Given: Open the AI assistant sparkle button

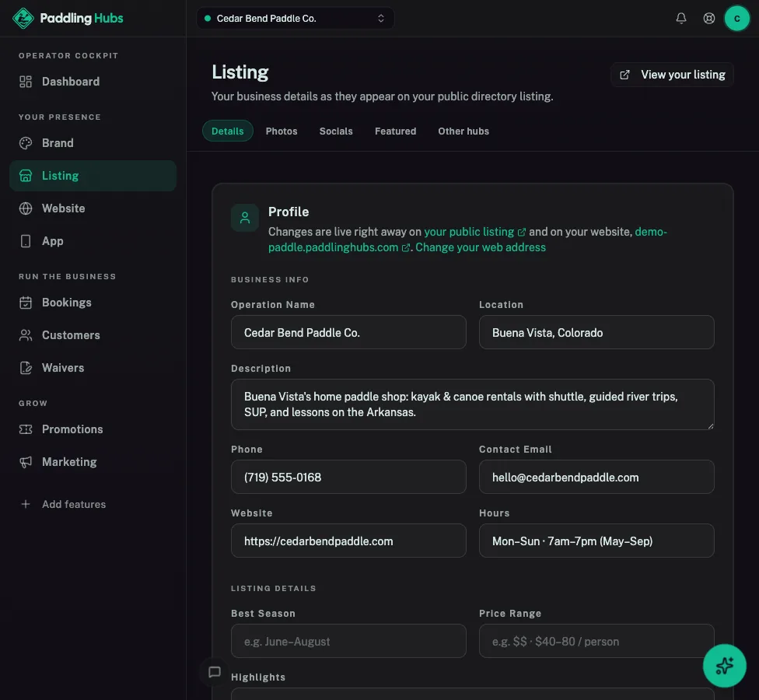Looking at the screenshot, I should click(725, 666).
